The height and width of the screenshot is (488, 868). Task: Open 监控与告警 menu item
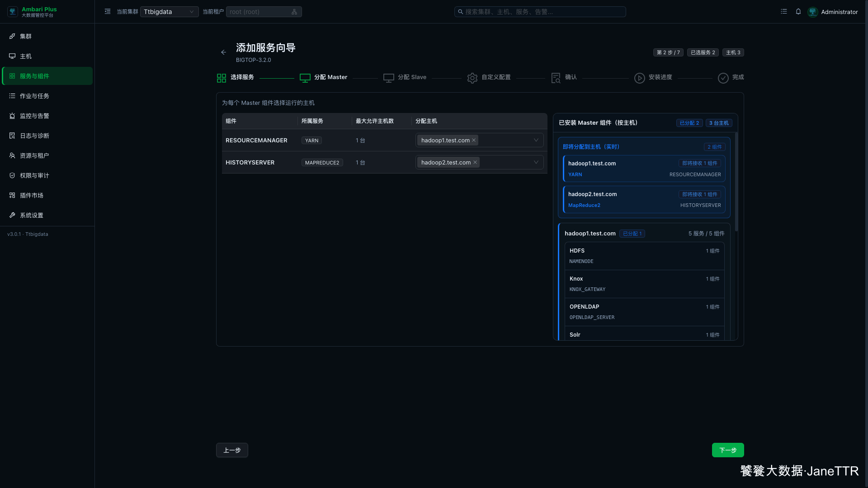tap(47, 116)
